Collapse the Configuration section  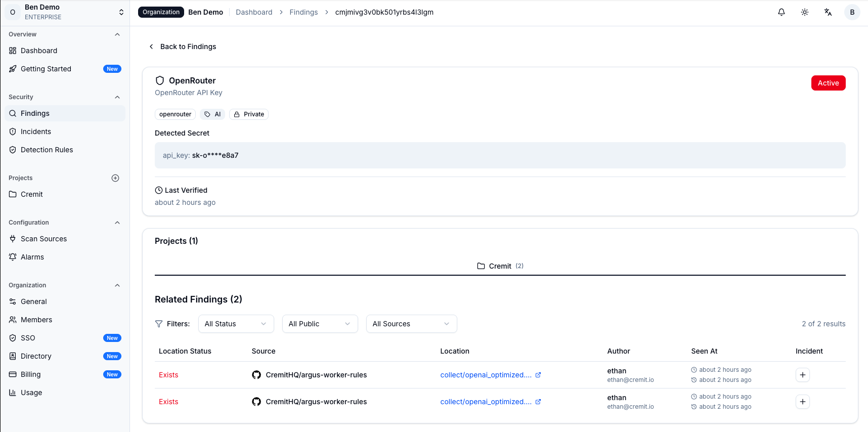click(x=117, y=223)
